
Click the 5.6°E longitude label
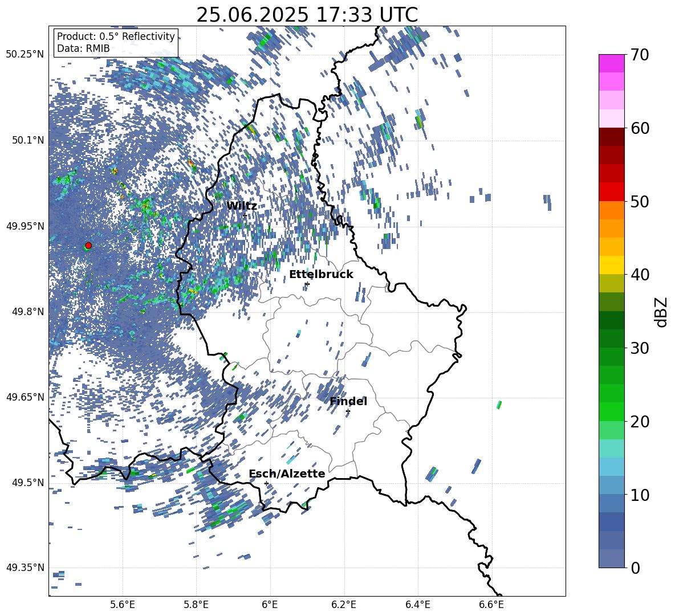[x=122, y=605]
